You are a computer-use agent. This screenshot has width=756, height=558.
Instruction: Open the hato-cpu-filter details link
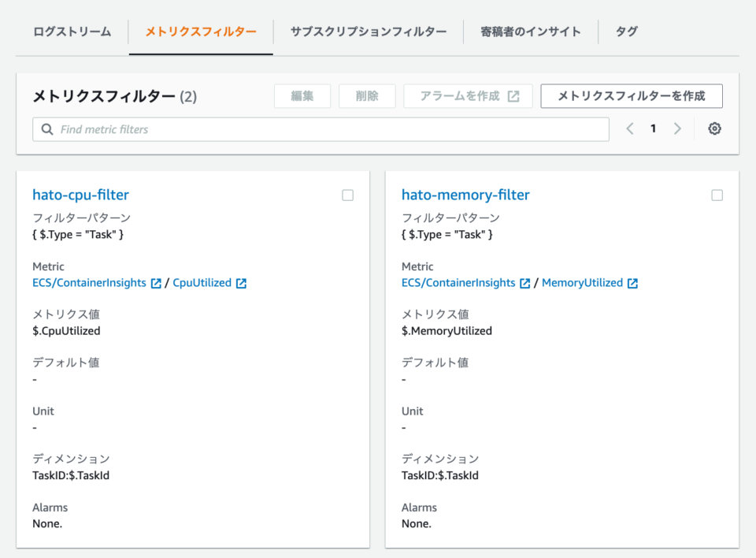pyautogui.click(x=80, y=195)
